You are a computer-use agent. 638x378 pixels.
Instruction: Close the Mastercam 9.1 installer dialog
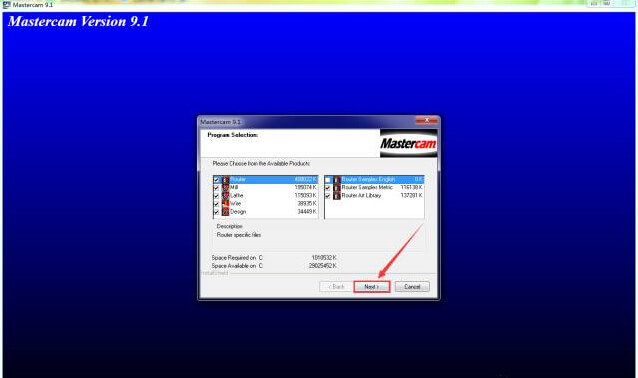pyautogui.click(x=426, y=120)
